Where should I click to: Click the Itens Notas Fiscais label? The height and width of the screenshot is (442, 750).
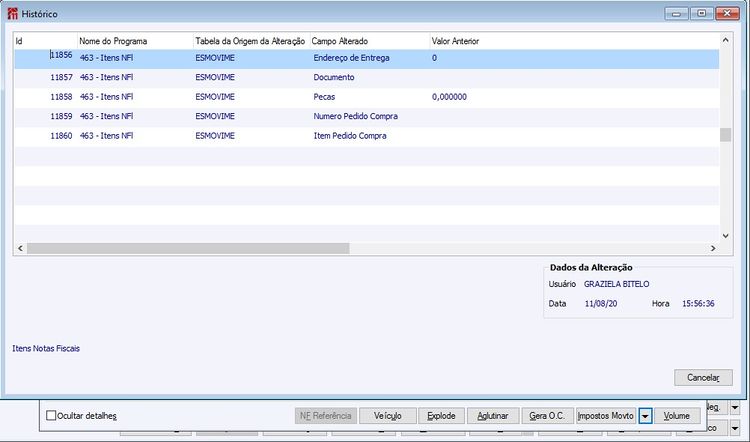tap(46, 349)
